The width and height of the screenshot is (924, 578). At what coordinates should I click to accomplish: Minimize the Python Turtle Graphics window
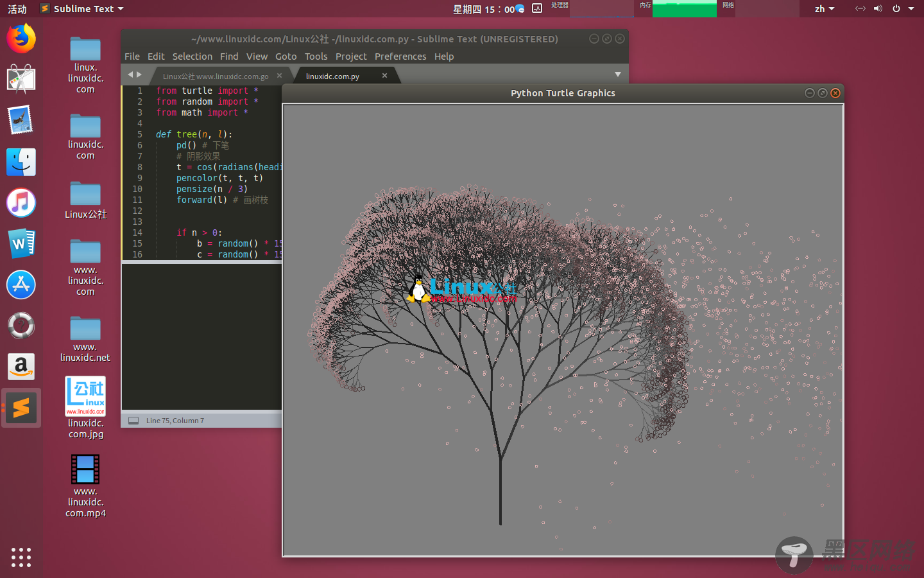pyautogui.click(x=810, y=93)
